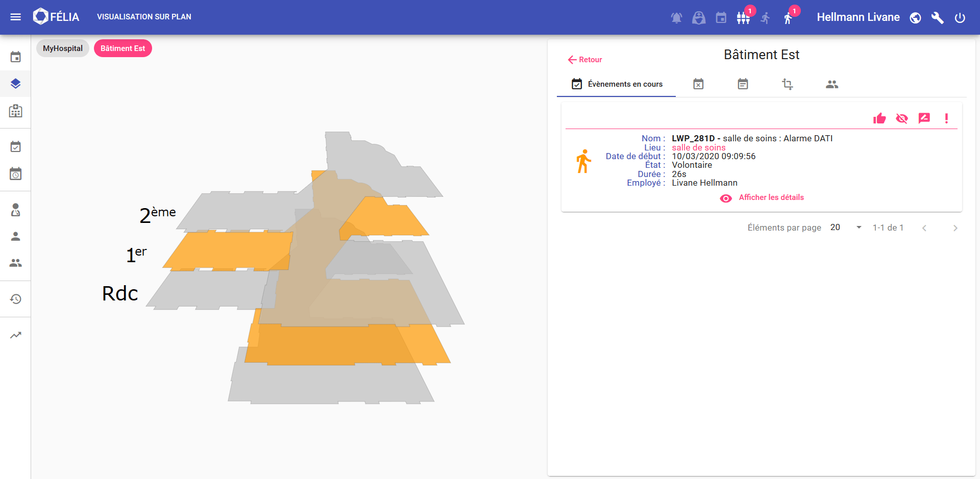Screen dimensions: 980x479
Task: Click the globe language icon
Action: point(915,18)
